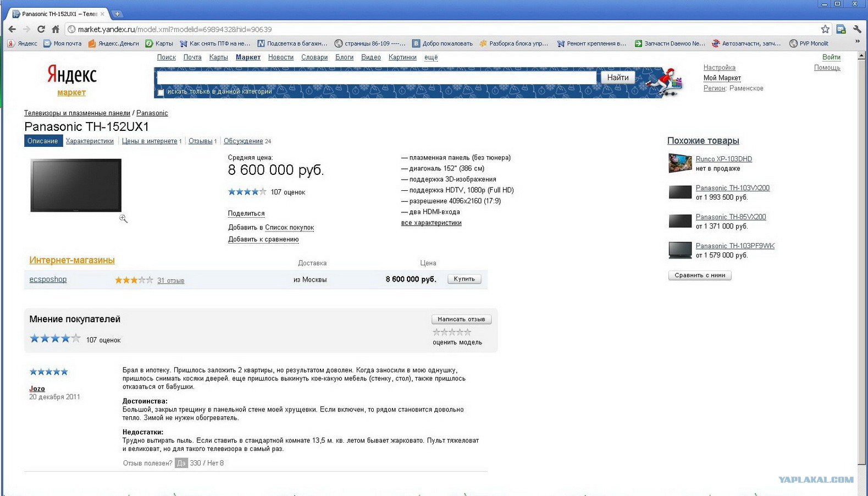Click the Маркет search input field
The image size is (868, 496).
(x=377, y=78)
